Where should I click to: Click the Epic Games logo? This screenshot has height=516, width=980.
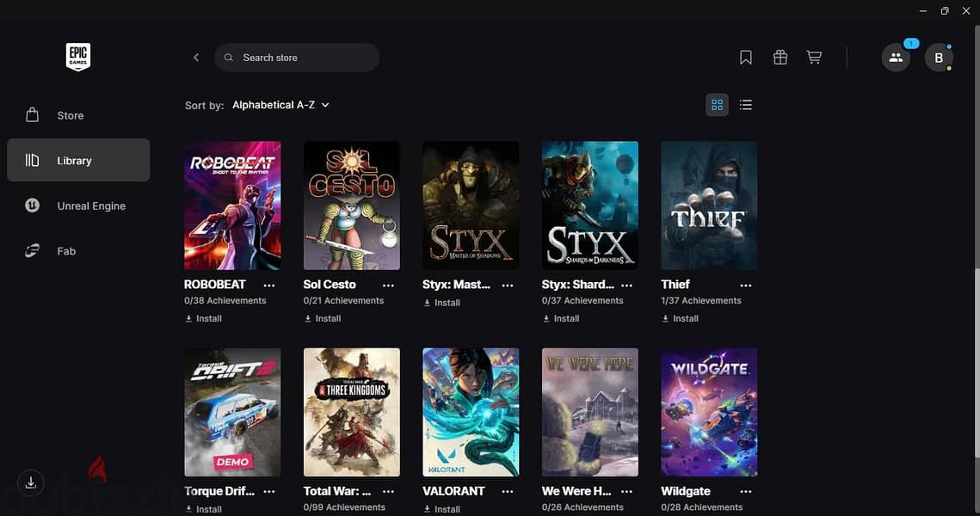click(78, 57)
